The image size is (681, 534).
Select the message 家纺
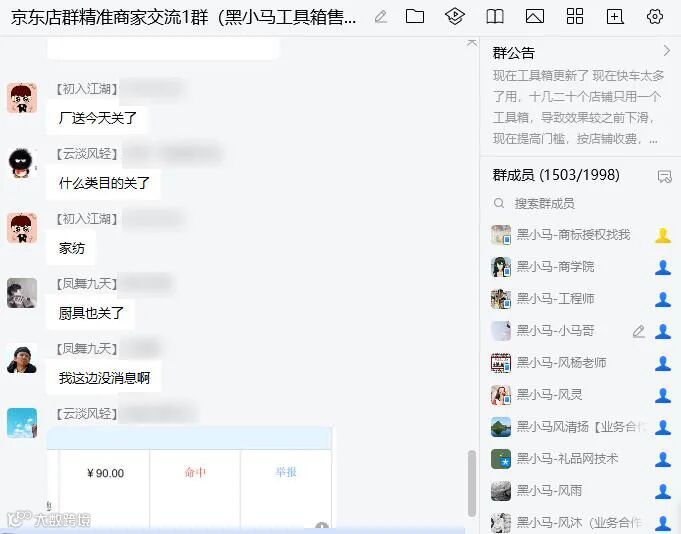(x=71, y=248)
